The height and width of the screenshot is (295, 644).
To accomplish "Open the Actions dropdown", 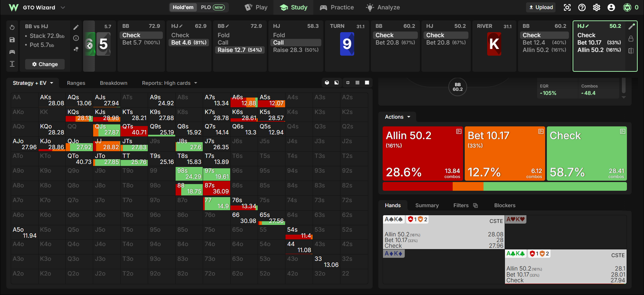I will pos(397,117).
